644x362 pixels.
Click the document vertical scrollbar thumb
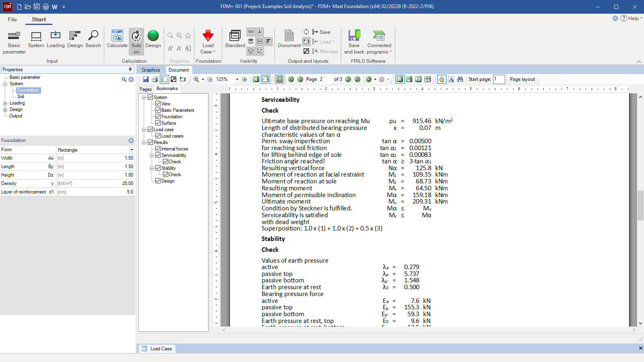pyautogui.click(x=640, y=206)
